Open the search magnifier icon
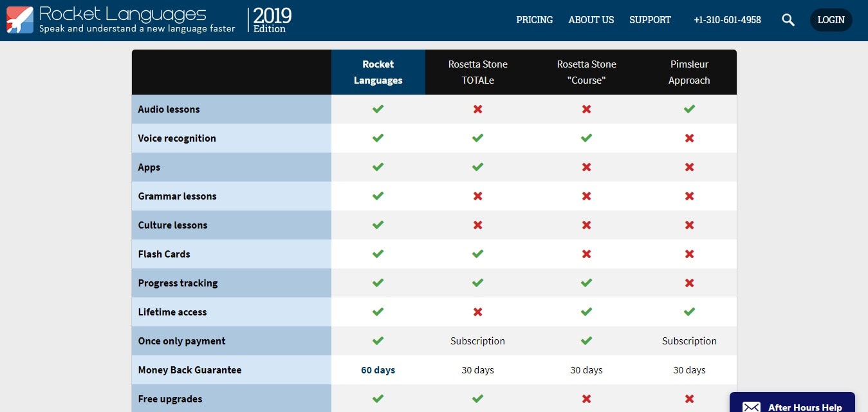 tap(788, 20)
